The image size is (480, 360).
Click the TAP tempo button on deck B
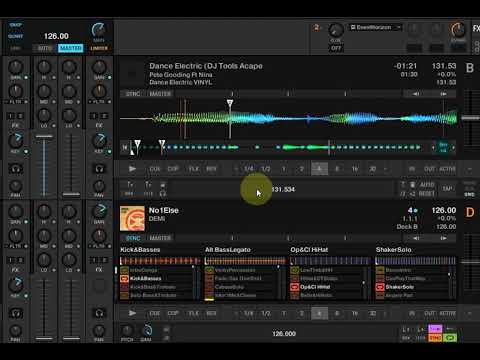(x=447, y=189)
